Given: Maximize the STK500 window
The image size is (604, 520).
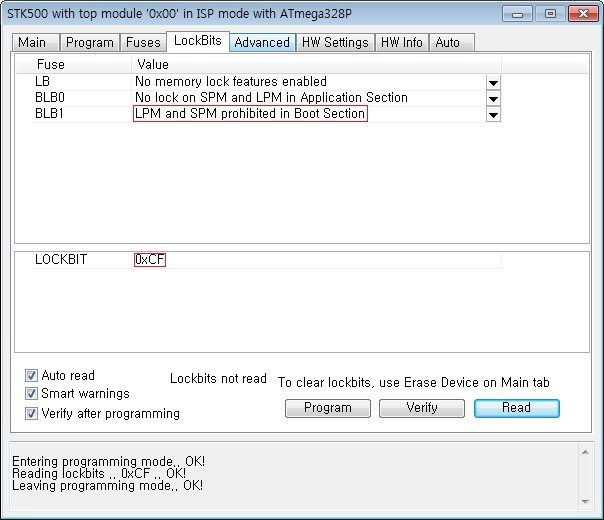Looking at the screenshot, I should pyautogui.click(x=550, y=14).
